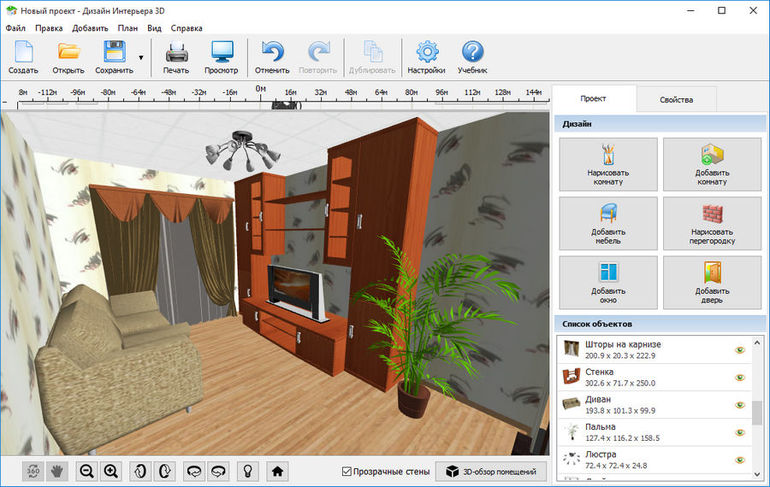Open the План menu

tap(128, 28)
